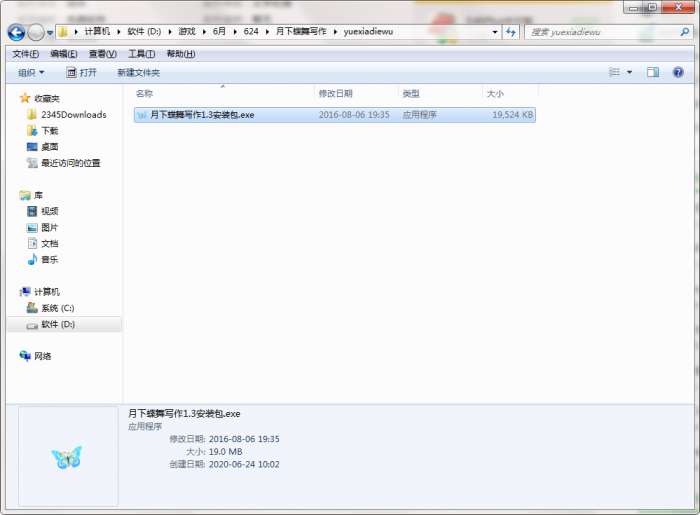The height and width of the screenshot is (515, 700).
Task: Select file 月下蝶舞写作1.3安装包.exe in list
Action: coord(334,115)
